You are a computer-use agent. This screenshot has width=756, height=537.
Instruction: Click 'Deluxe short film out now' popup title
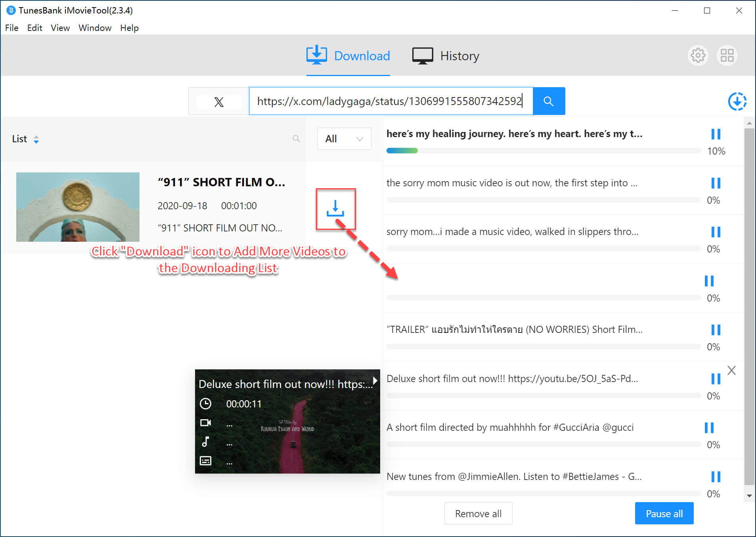[x=285, y=384]
